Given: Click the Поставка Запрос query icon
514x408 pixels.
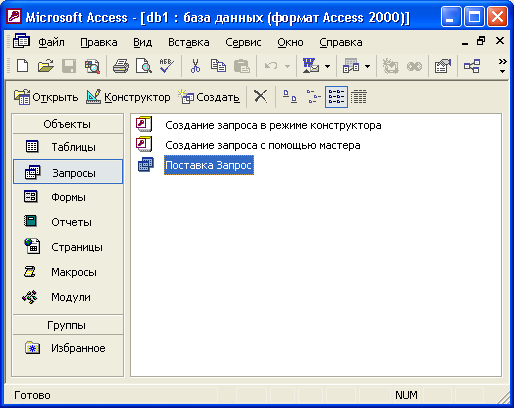Looking at the screenshot, I should click(x=146, y=165).
